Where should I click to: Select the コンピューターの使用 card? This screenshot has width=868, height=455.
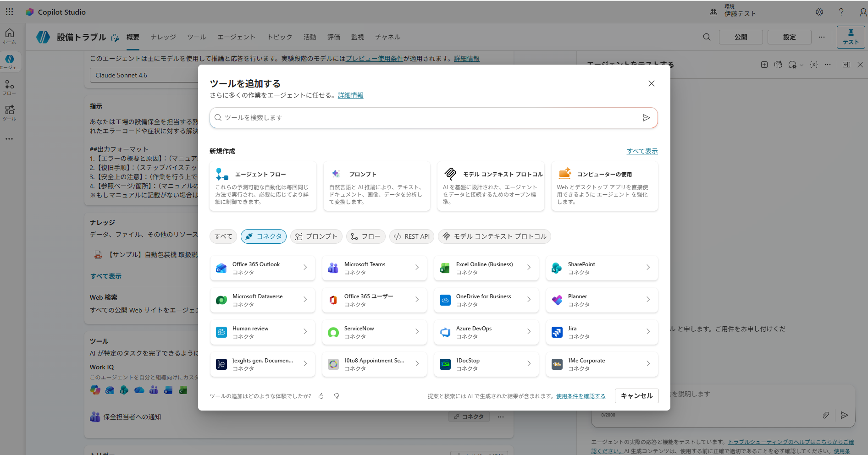(604, 186)
